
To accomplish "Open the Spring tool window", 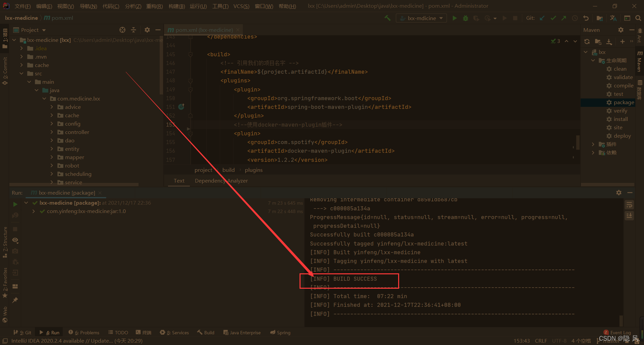I will pos(280,333).
